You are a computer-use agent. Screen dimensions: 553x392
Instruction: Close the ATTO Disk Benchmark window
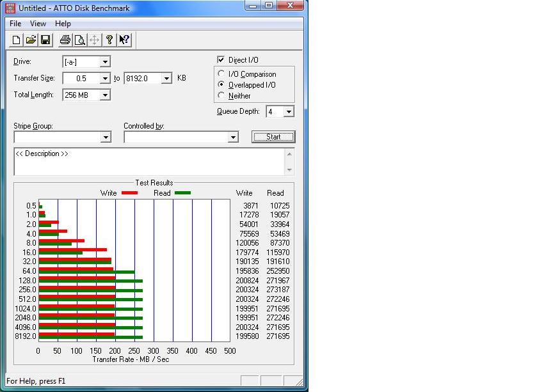point(290,5)
